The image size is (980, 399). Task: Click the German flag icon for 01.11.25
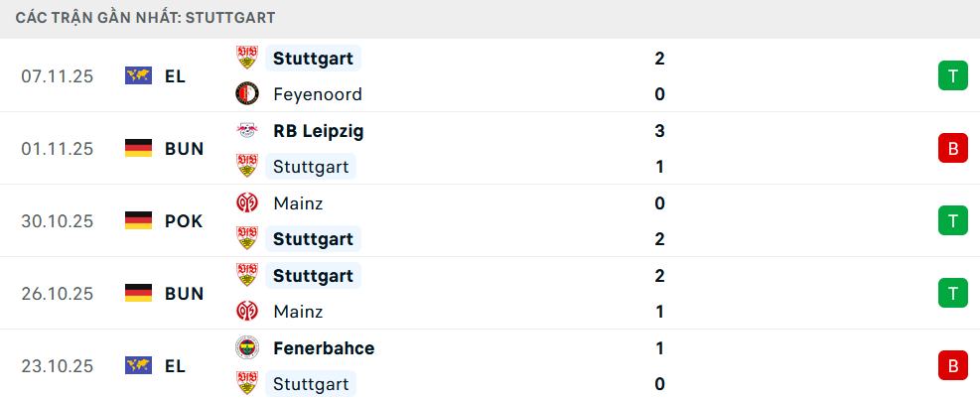(x=138, y=149)
